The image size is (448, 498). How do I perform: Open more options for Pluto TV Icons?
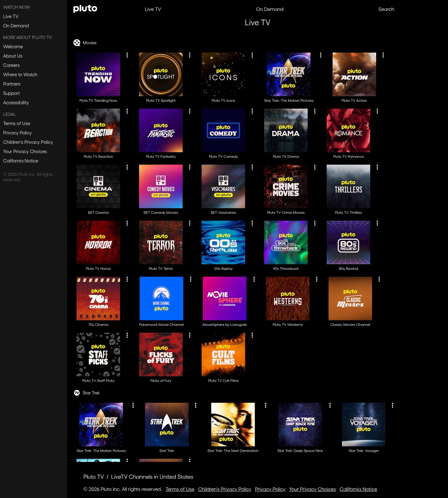[252, 55]
